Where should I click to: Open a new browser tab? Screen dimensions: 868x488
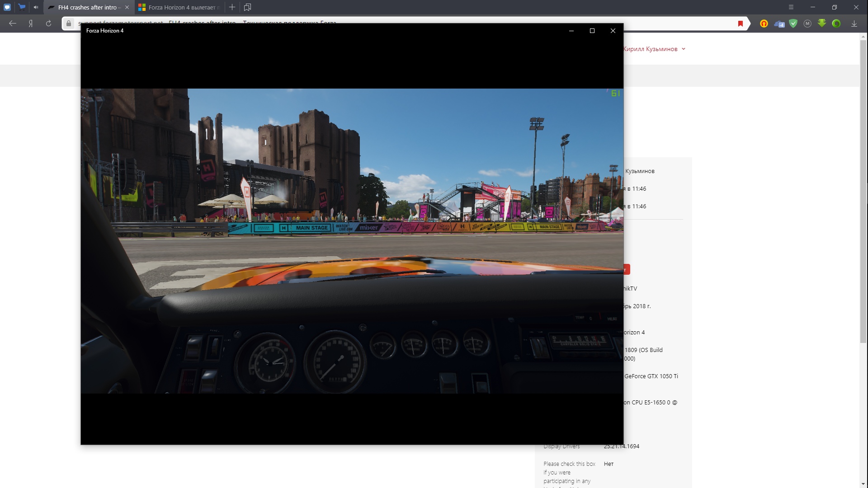[232, 7]
